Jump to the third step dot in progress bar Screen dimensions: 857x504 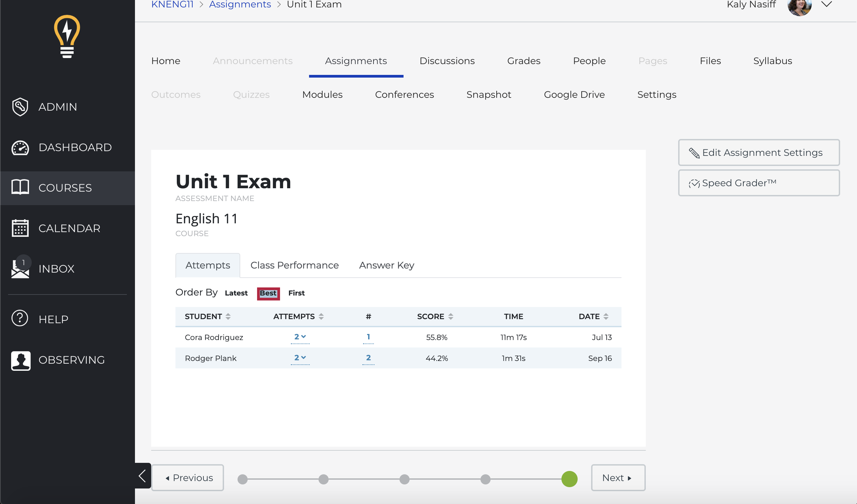(404, 479)
